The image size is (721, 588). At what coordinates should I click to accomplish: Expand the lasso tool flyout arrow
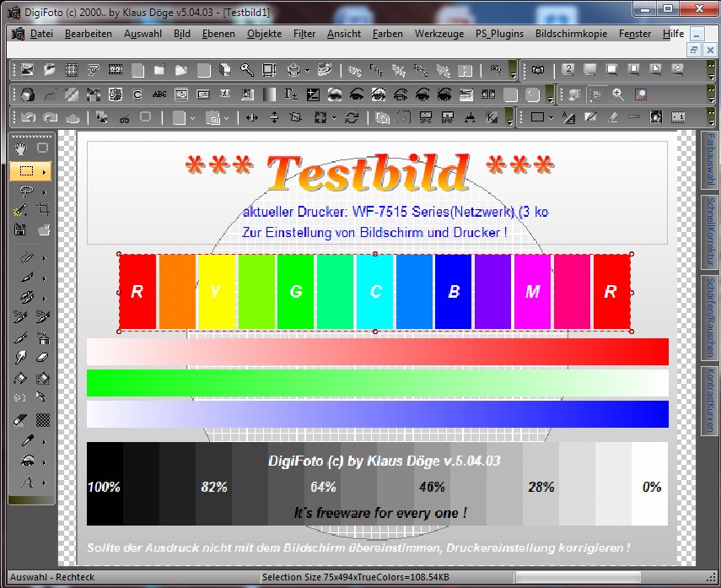(x=44, y=192)
